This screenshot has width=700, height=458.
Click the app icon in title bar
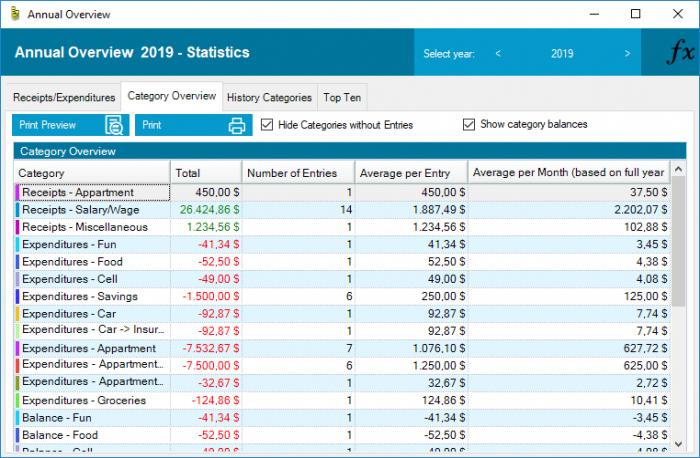(x=13, y=14)
